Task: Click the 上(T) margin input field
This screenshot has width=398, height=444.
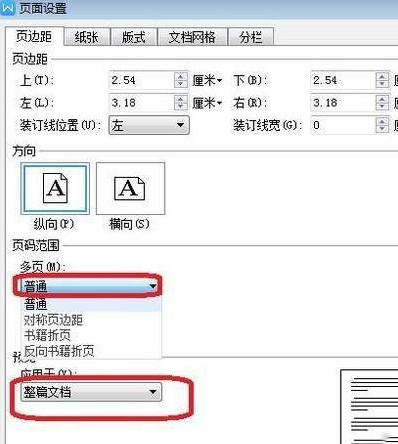Action: (x=141, y=80)
